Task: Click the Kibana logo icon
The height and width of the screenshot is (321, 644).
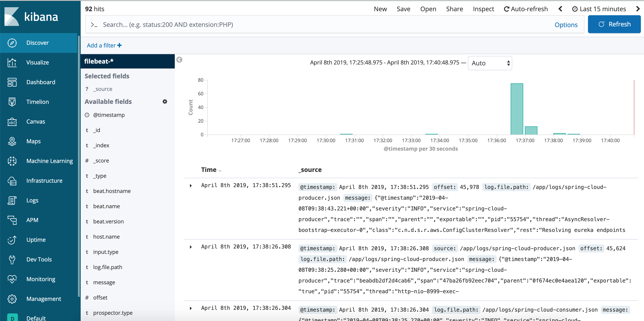Action: pyautogui.click(x=12, y=17)
